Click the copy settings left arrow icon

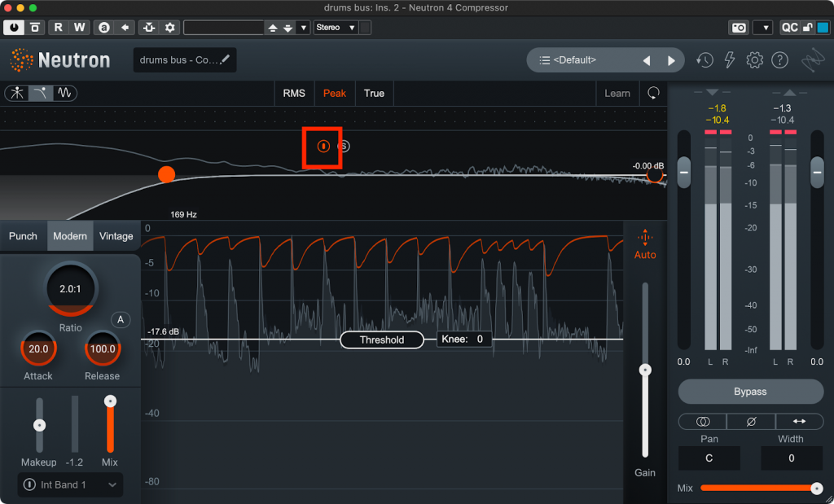pyautogui.click(x=125, y=27)
